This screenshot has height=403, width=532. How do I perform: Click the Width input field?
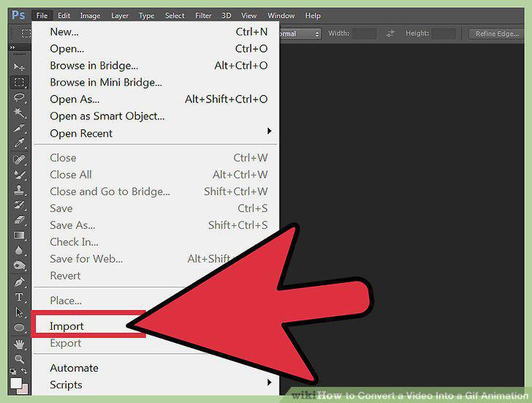coord(365,34)
